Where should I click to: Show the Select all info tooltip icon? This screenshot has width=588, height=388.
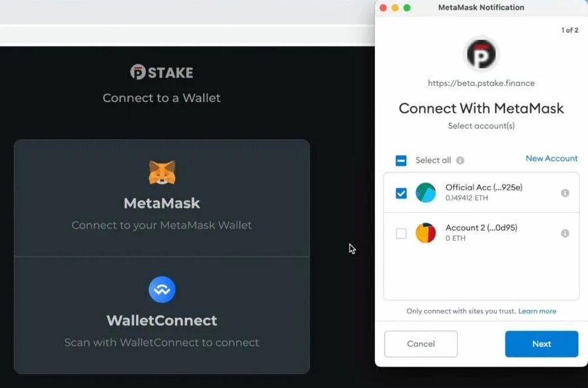tap(460, 161)
